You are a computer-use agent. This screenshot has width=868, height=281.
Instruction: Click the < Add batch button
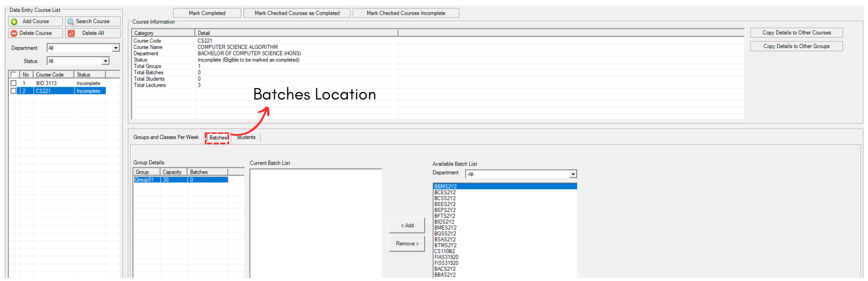point(407,225)
